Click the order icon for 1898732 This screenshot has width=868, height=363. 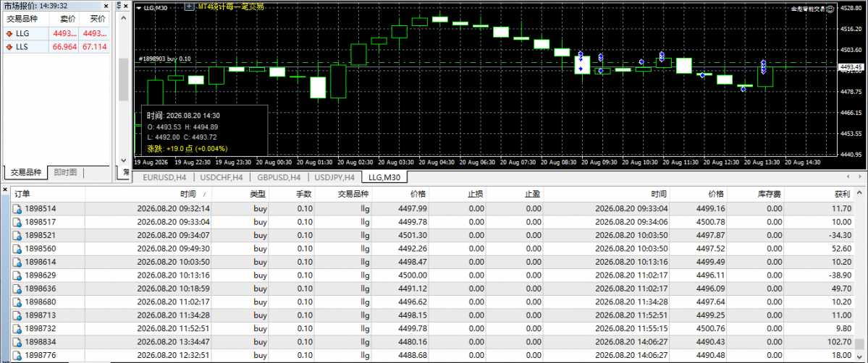pyautogui.click(x=17, y=328)
